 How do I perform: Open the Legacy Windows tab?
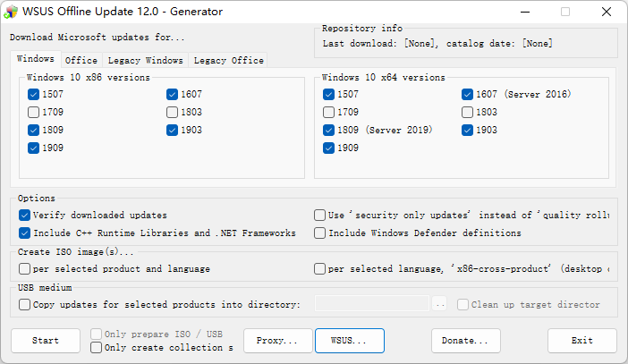tap(145, 60)
